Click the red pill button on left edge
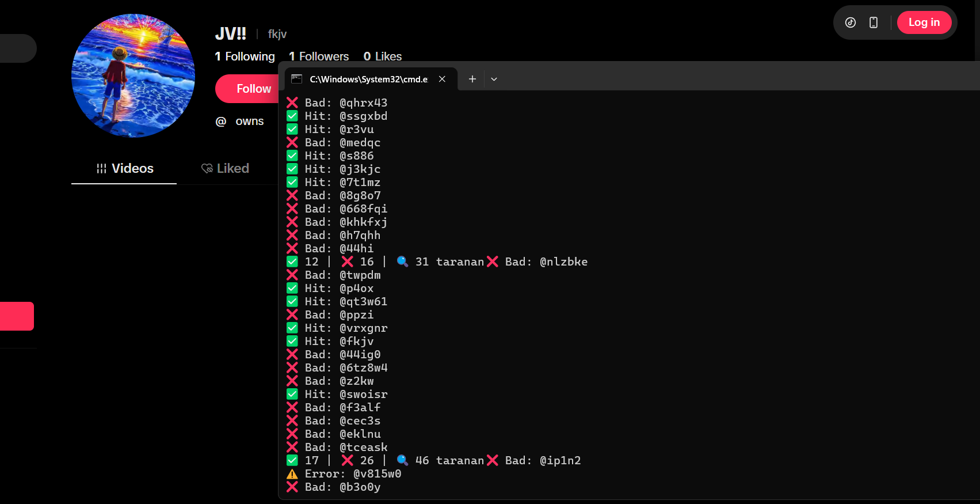This screenshot has width=980, height=504. tap(17, 316)
